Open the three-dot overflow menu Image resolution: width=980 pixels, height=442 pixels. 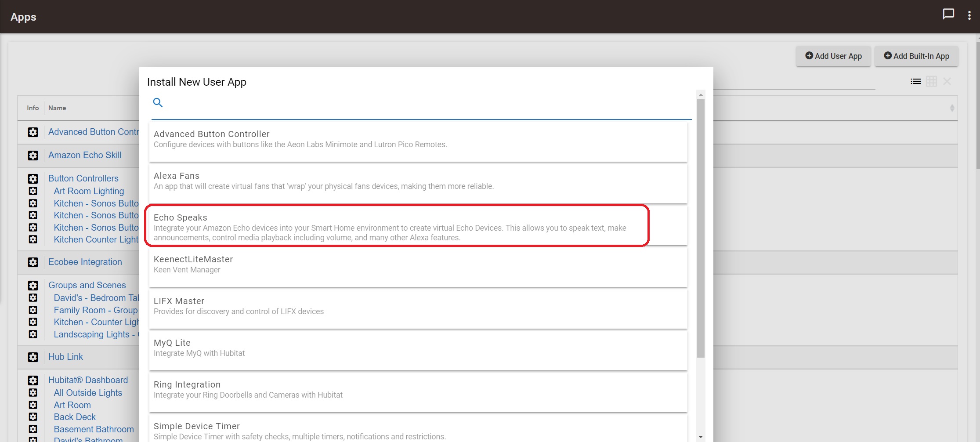pos(969,15)
